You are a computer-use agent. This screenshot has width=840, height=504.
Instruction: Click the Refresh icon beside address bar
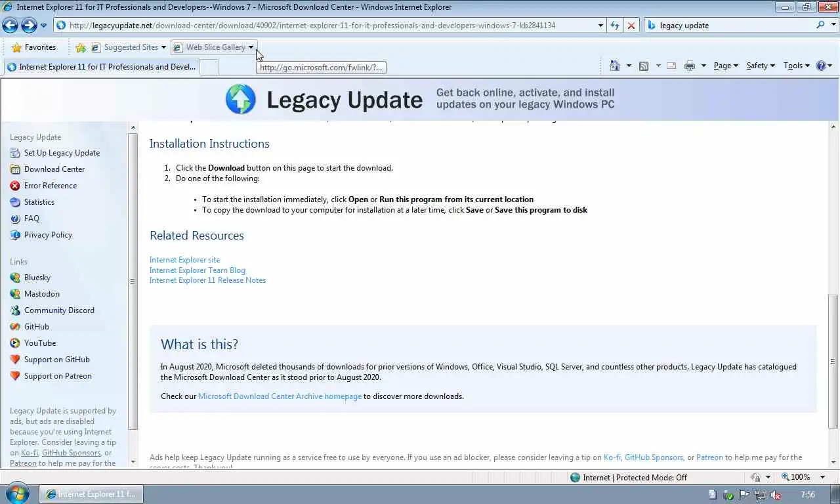click(x=614, y=26)
